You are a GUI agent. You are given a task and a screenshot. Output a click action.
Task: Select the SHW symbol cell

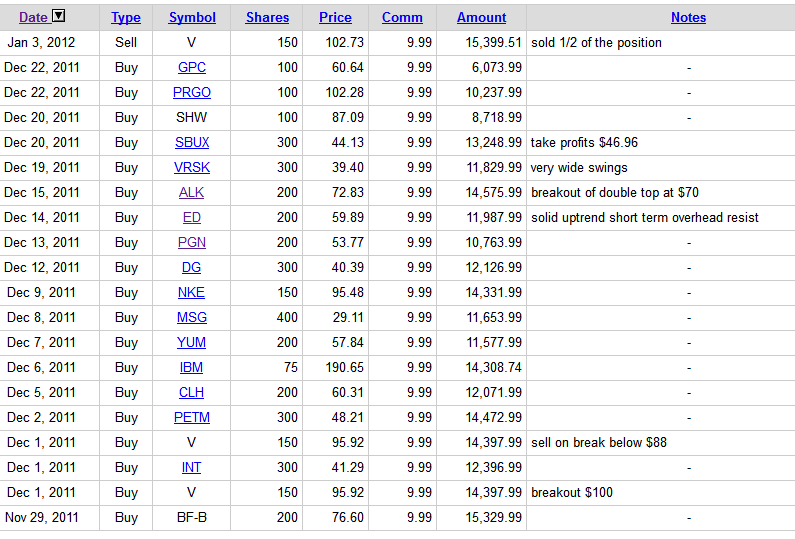point(191,118)
